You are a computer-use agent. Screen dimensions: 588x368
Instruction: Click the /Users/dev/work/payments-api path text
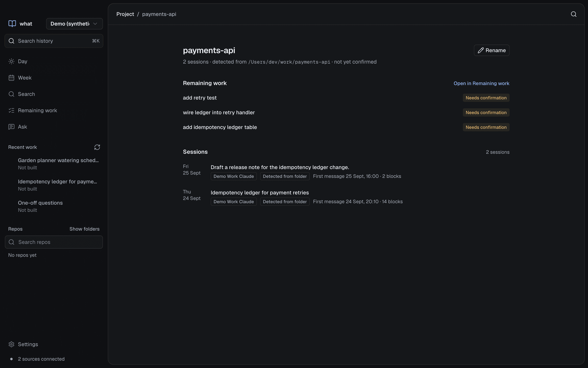(x=289, y=62)
